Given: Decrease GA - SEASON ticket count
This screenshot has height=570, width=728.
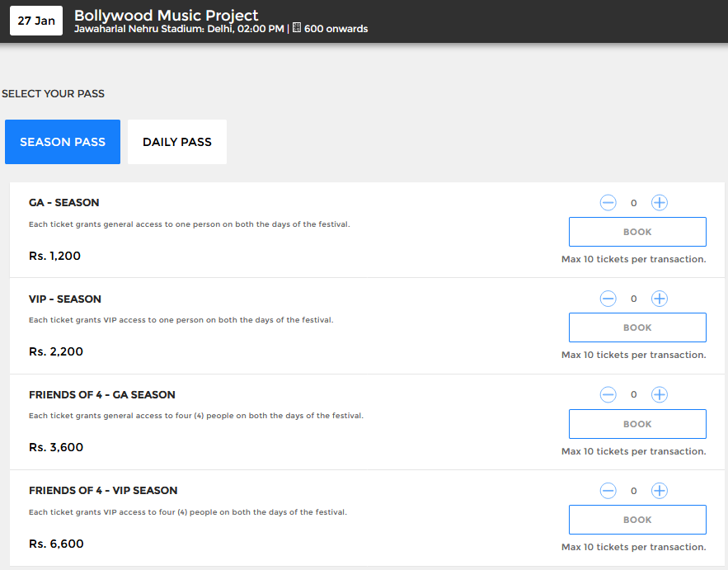Looking at the screenshot, I should click(608, 203).
